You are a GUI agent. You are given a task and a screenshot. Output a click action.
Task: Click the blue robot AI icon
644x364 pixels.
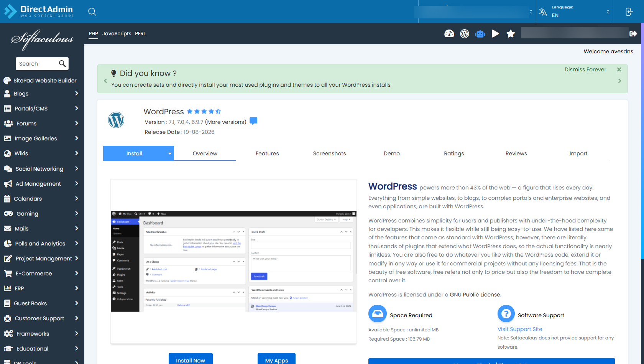[x=480, y=34]
